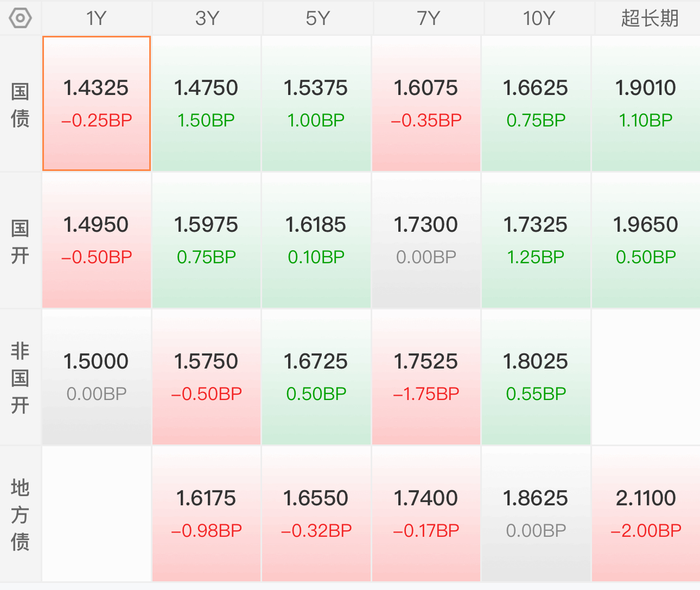Screen dimensions: 700x590
Task: Select the 超长期 column header
Action: [649, 18]
